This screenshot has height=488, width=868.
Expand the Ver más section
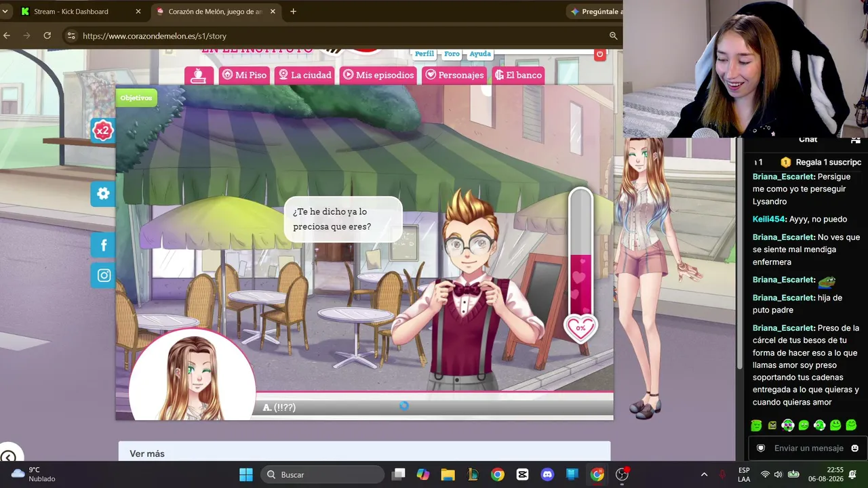[364, 453]
